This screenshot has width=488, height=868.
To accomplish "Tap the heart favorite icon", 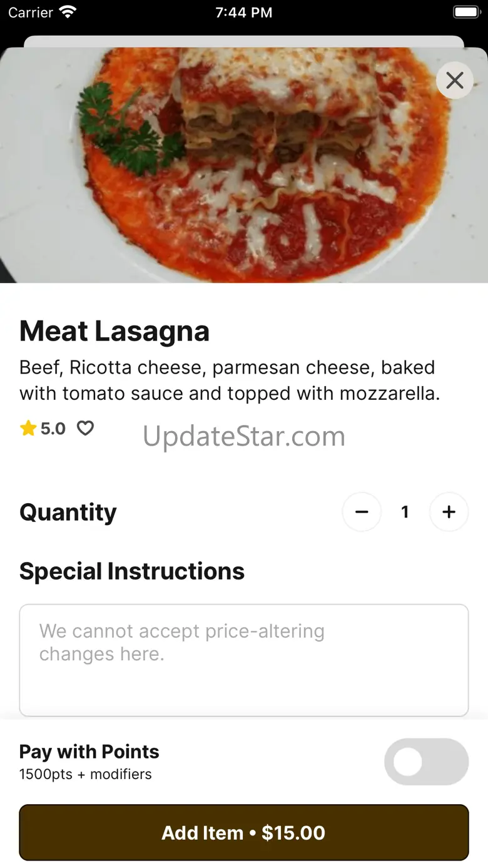I will [x=85, y=428].
